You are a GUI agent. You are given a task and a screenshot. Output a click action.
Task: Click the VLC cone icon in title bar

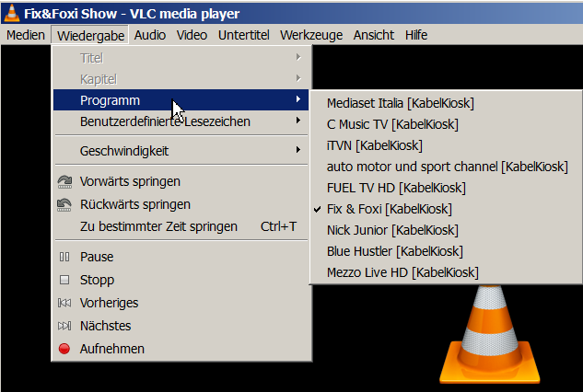[x=12, y=13]
